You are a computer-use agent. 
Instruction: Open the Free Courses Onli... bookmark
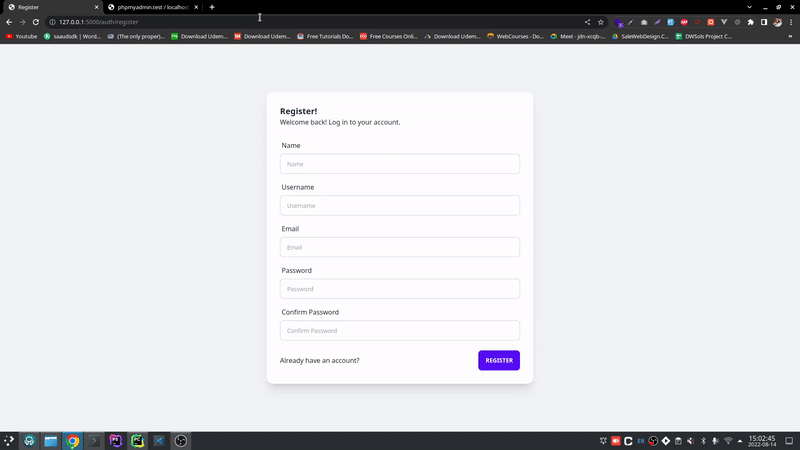389,36
